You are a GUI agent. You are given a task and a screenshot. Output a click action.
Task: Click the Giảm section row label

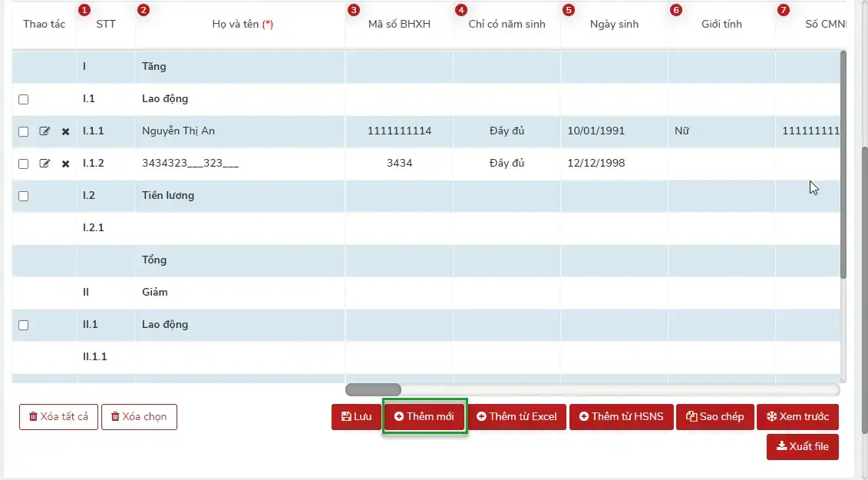pos(154,292)
